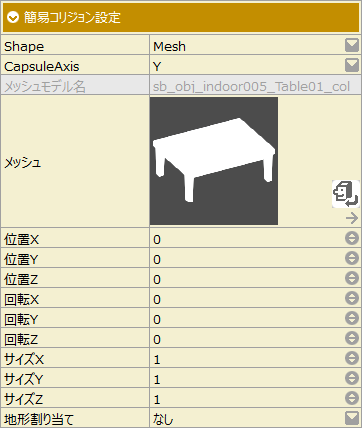Click the table mesh thumbnail preview
The height and width of the screenshot is (428, 362).
coord(214,161)
